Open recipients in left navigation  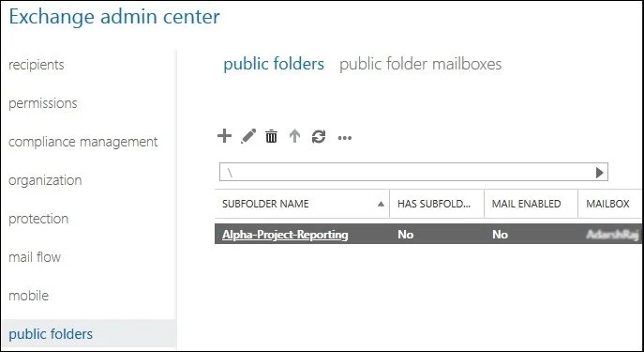(x=37, y=65)
